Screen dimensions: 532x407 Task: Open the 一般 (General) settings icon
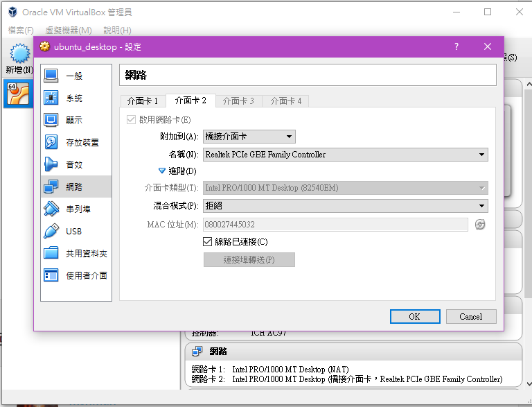click(x=51, y=76)
